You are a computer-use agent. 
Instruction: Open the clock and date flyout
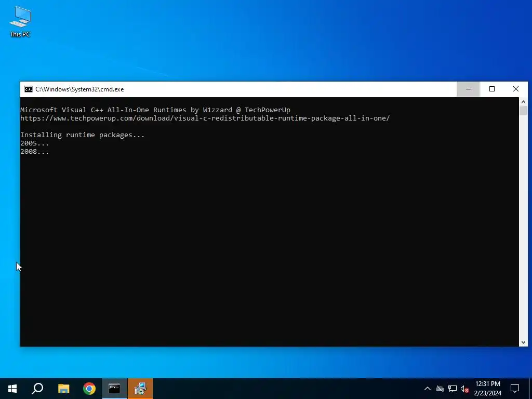pyautogui.click(x=487, y=389)
